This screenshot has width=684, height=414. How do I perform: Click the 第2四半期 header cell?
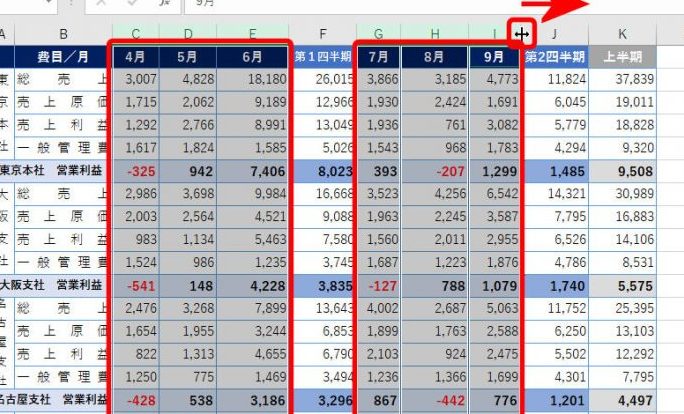(554, 57)
